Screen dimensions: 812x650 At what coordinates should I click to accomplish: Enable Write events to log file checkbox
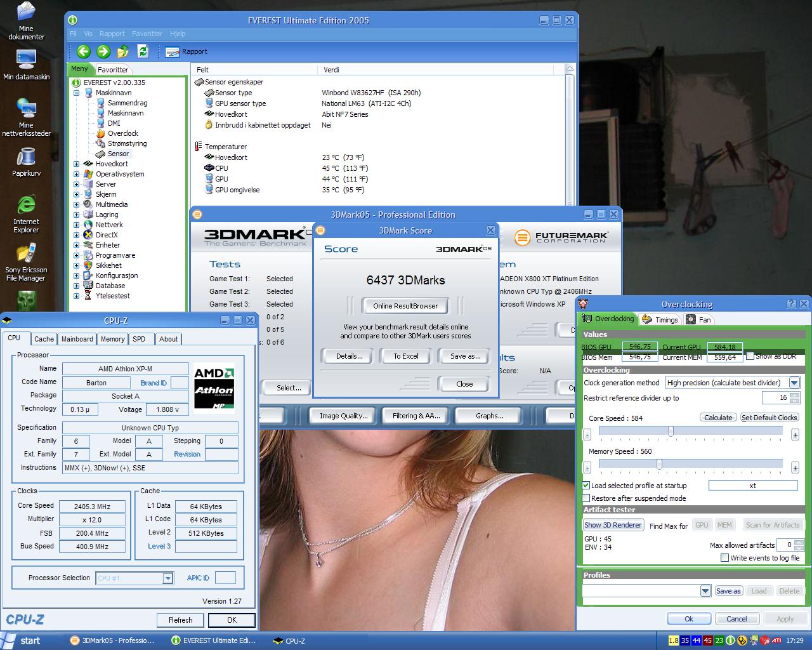coord(724,558)
